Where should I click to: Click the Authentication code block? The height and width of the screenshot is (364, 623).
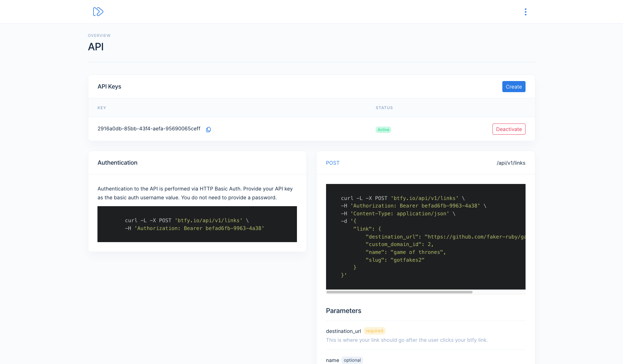(x=197, y=224)
